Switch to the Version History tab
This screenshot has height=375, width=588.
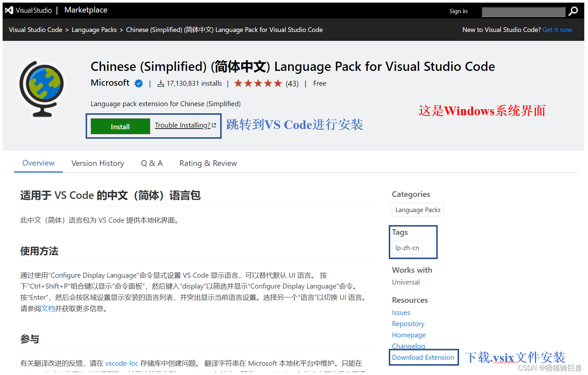pyautogui.click(x=98, y=163)
